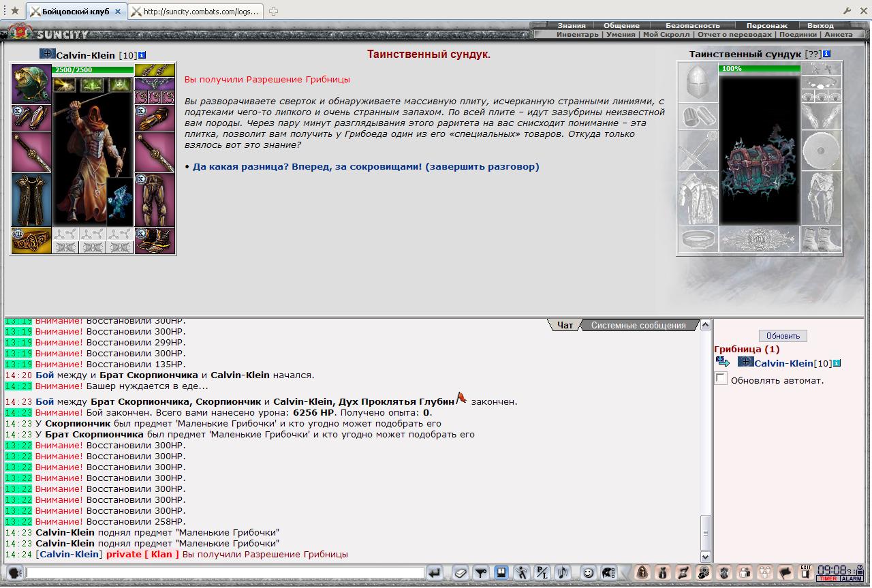Click Calvin-Klein's gloves slot
This screenshot has width=872, height=588.
155,119
